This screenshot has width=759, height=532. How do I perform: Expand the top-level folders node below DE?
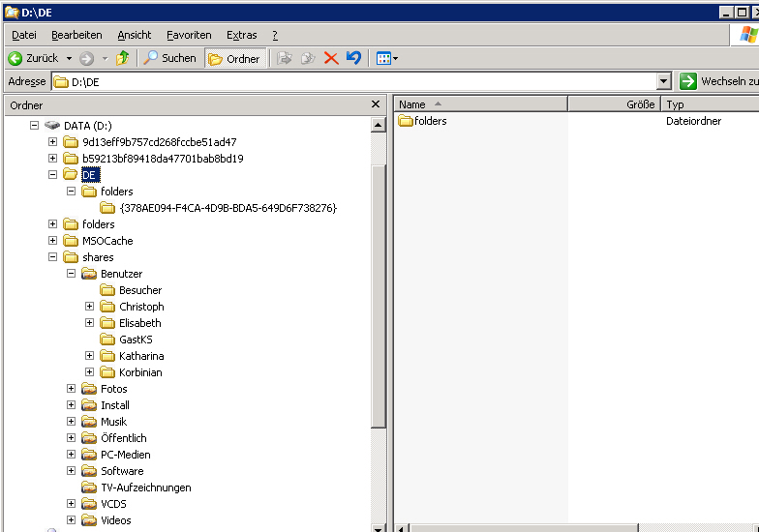pos(52,224)
